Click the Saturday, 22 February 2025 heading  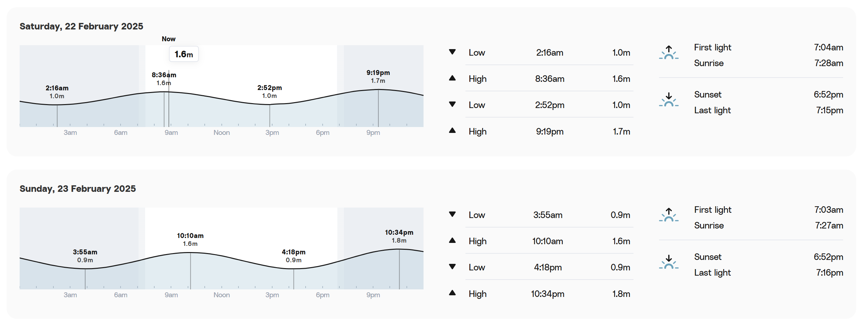click(81, 26)
